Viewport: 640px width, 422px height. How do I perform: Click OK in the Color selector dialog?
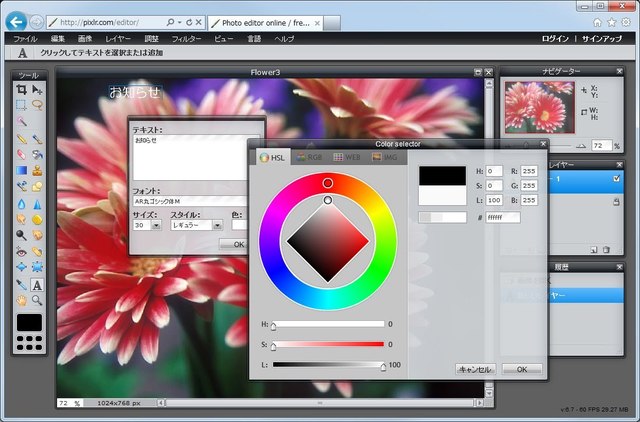tap(521, 369)
